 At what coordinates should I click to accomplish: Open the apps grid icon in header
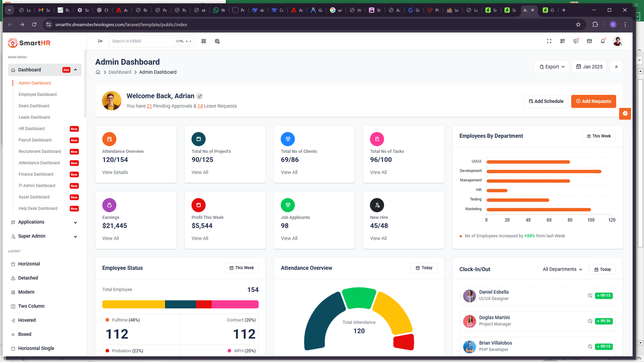pos(204,41)
